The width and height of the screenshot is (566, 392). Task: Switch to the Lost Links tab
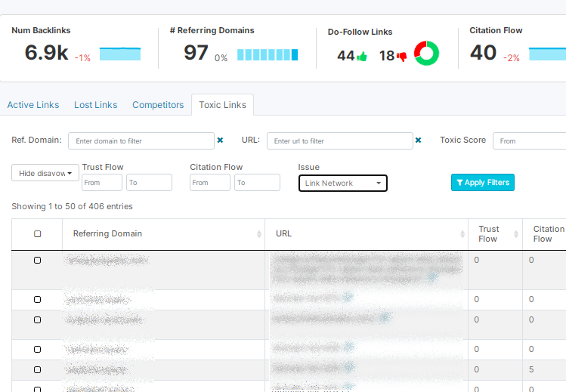[x=96, y=105]
